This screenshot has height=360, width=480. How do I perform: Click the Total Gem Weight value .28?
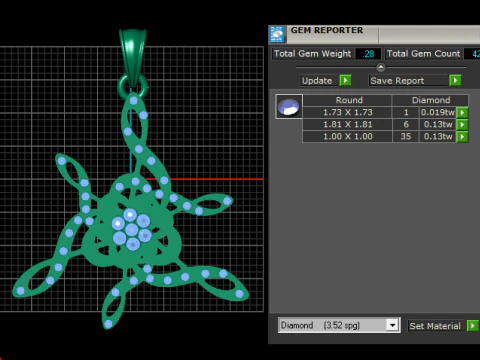(368, 54)
